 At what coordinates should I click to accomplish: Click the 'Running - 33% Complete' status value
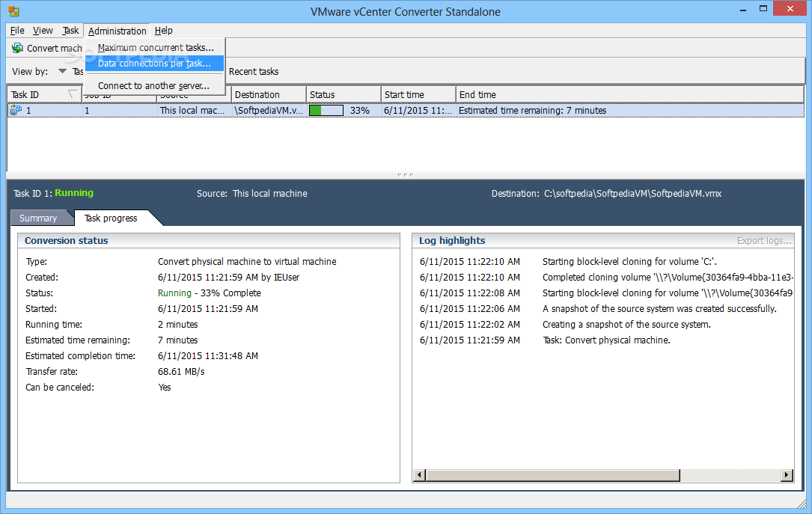(x=210, y=293)
